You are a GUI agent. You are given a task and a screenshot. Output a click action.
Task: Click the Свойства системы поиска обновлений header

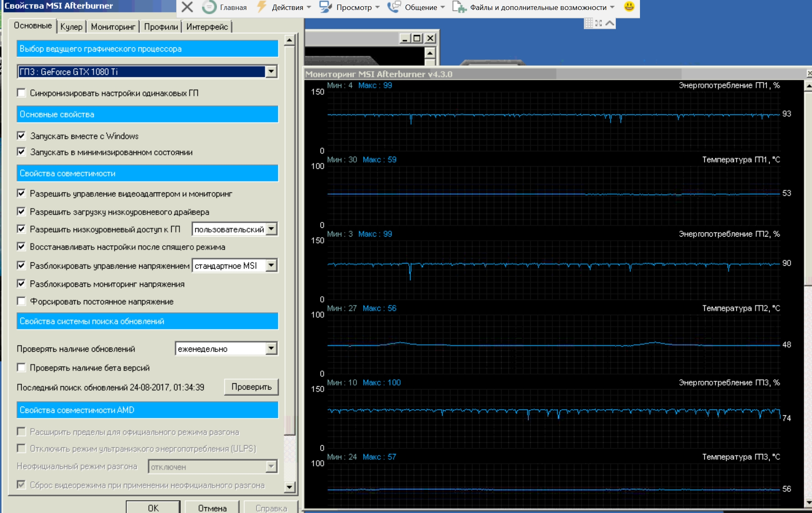coord(147,321)
